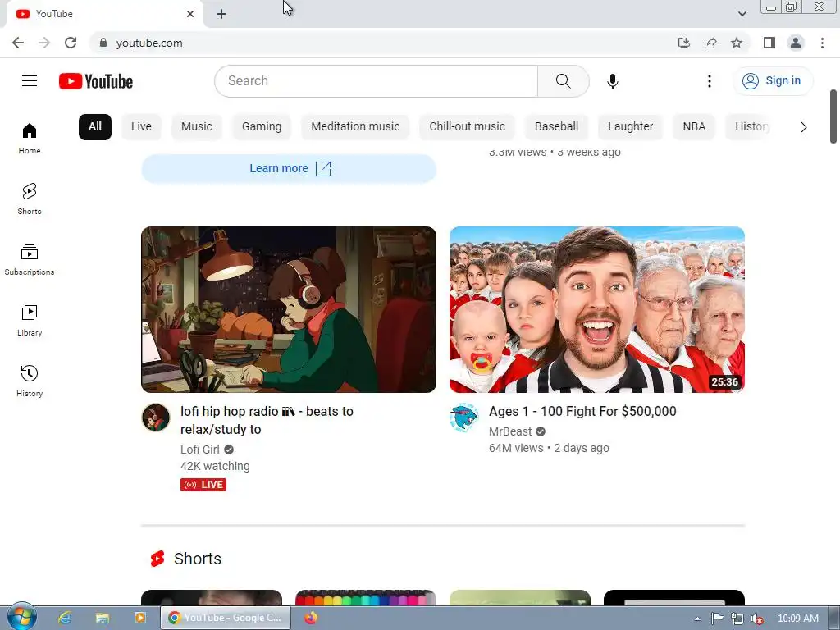The image size is (840, 630).
Task: Open the Lofi Girl channel name link
Action: coord(200,450)
